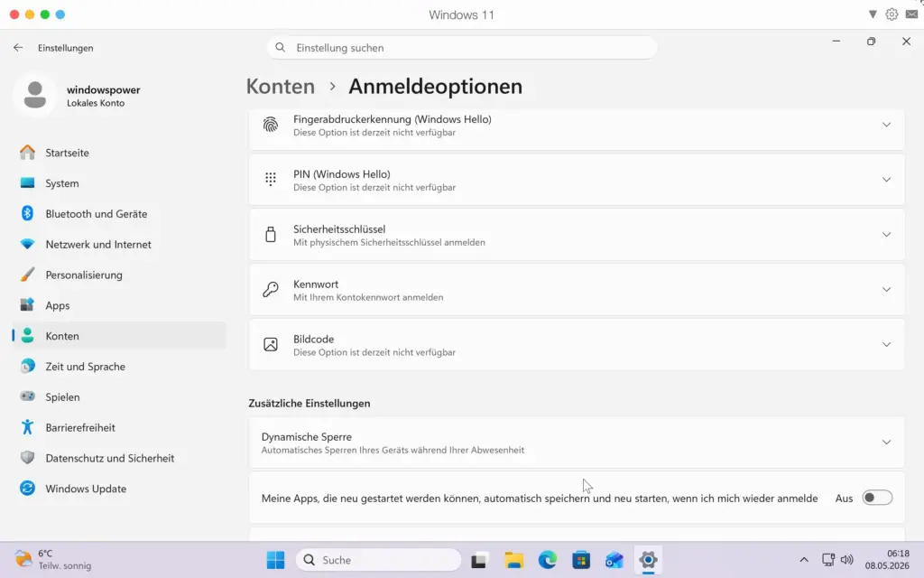The width and height of the screenshot is (924, 578).
Task: Click the Netzwerk Wi-Fi icon in sidebar
Action: [27, 244]
